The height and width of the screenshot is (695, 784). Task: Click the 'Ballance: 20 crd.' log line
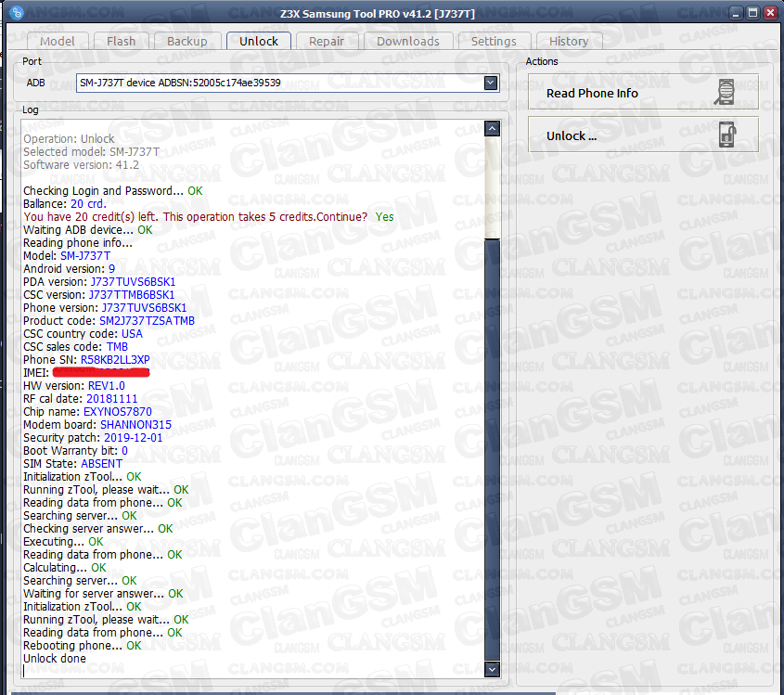[65, 203]
